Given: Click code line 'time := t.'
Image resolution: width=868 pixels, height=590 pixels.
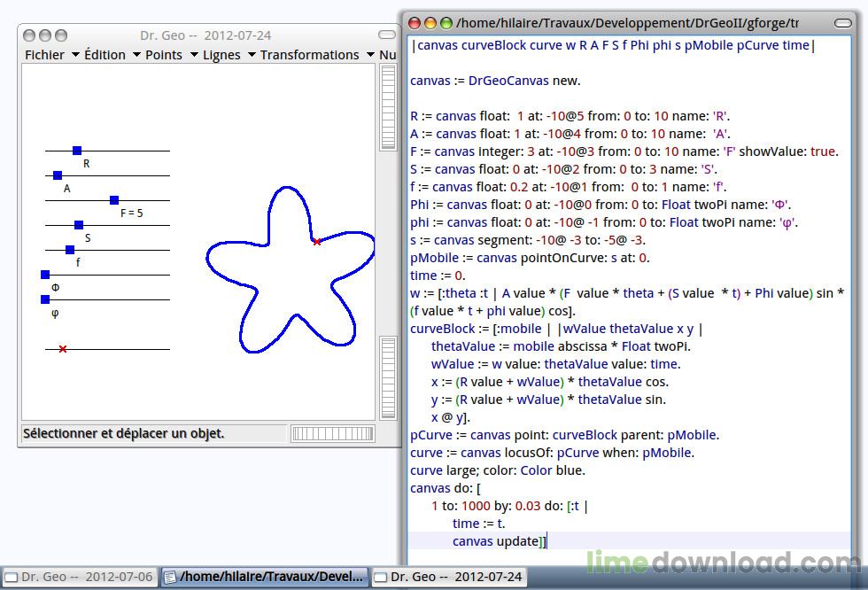Looking at the screenshot, I should (479, 524).
